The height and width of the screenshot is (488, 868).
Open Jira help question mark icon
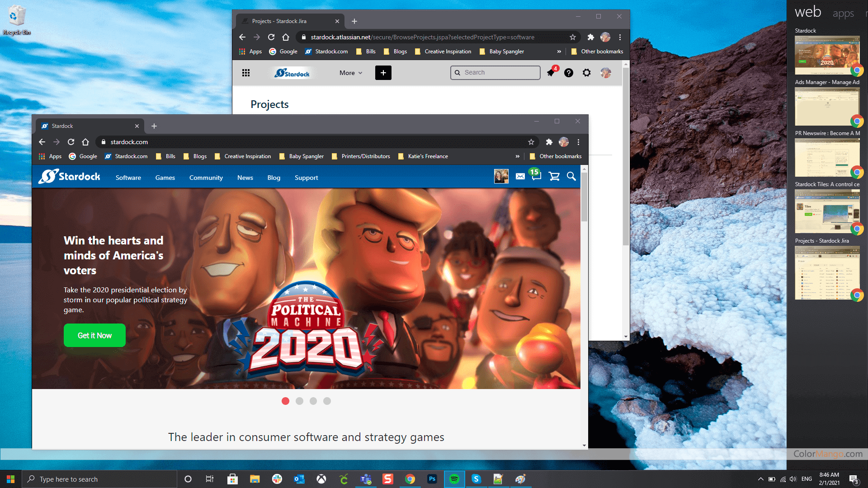(x=569, y=73)
